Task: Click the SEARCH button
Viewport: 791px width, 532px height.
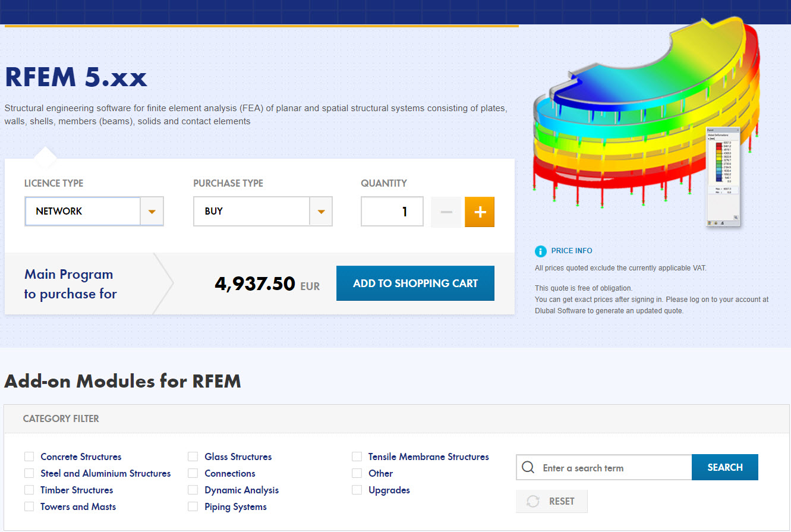Action: coord(724,467)
